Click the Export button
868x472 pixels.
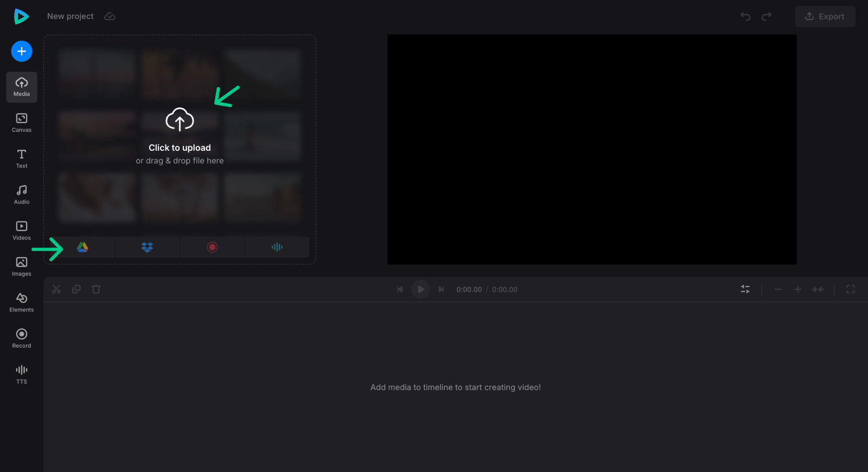pos(825,16)
